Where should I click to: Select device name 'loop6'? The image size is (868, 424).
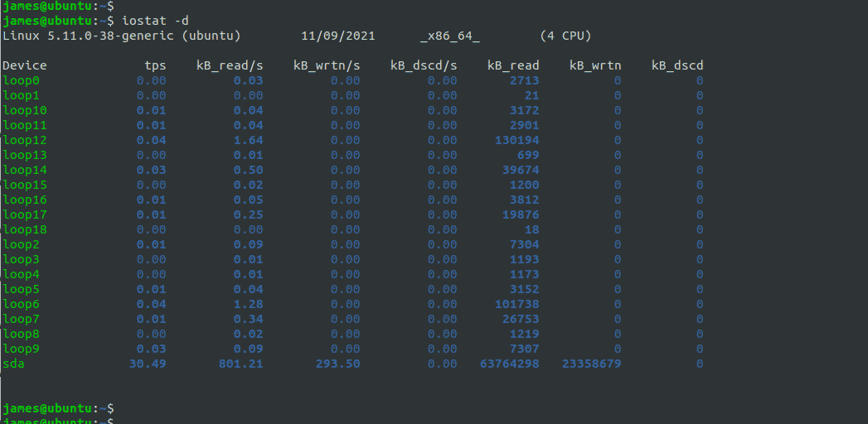tap(21, 305)
